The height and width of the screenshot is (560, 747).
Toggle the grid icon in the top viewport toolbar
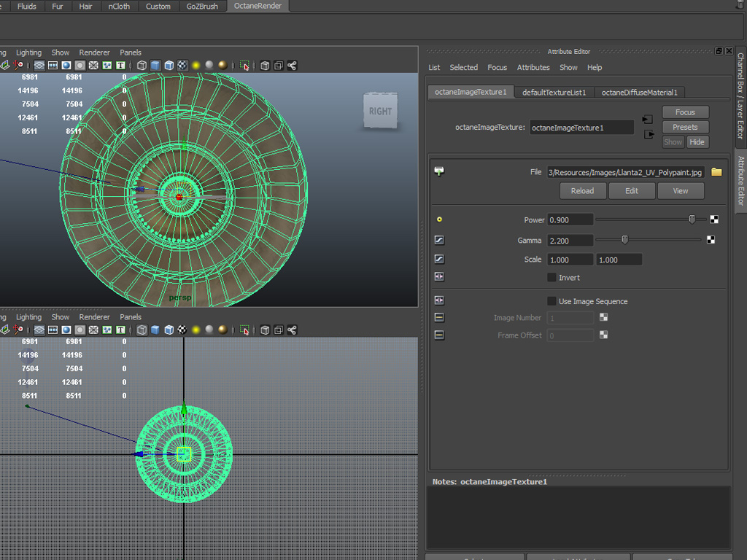coord(39,66)
